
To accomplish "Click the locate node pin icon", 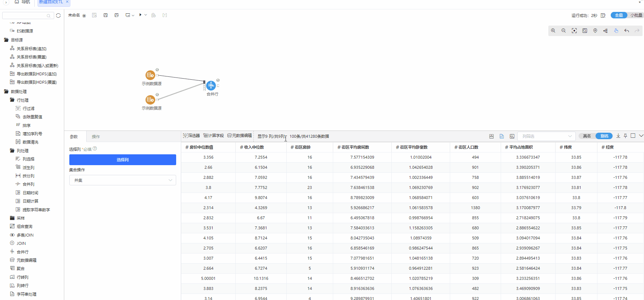I will pyautogui.click(x=595, y=31).
